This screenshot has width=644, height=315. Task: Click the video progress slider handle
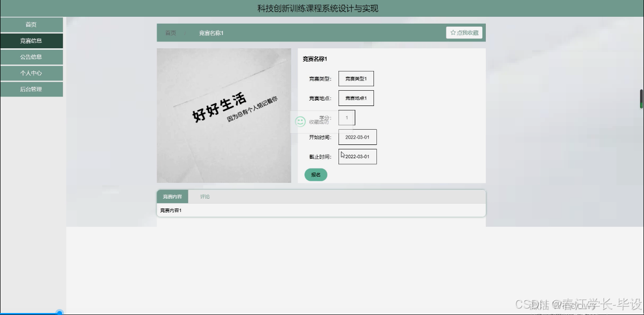point(60,313)
